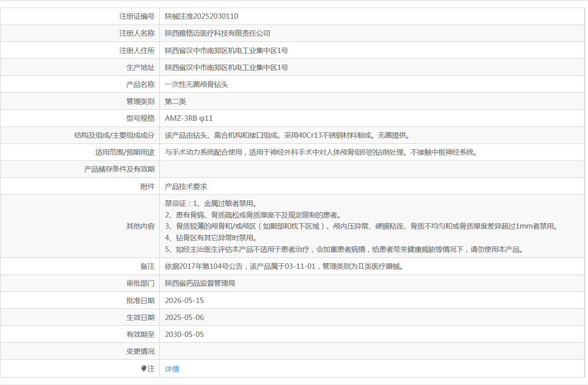Click the 生效日期 label
This screenshot has height=385, width=588.
[141, 317]
